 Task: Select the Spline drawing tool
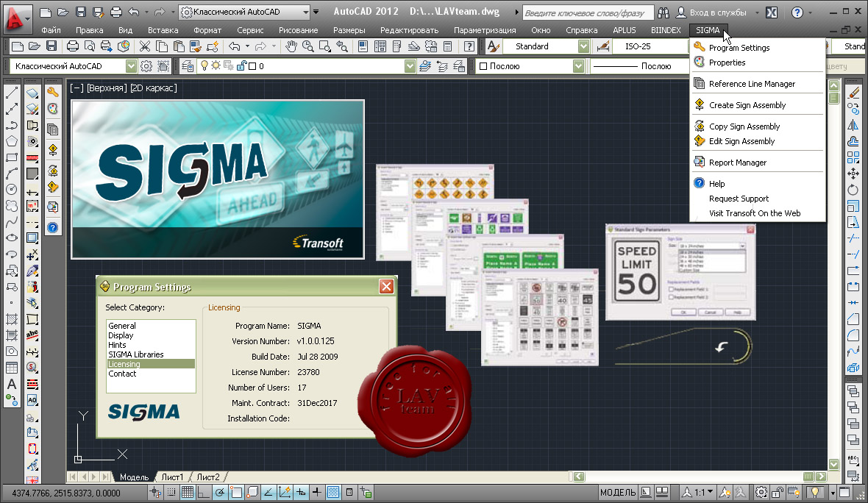pyautogui.click(x=12, y=222)
